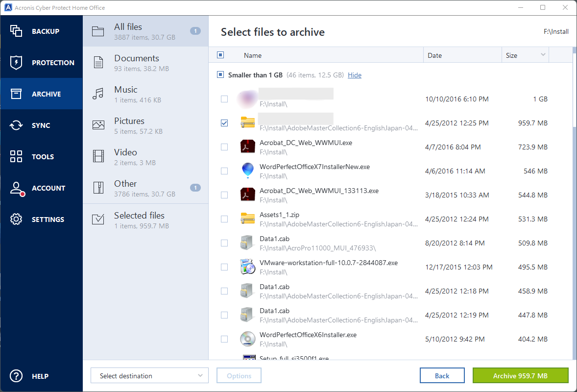Click the VMware workstation installer icon
This screenshot has height=392, width=577.
[248, 267]
